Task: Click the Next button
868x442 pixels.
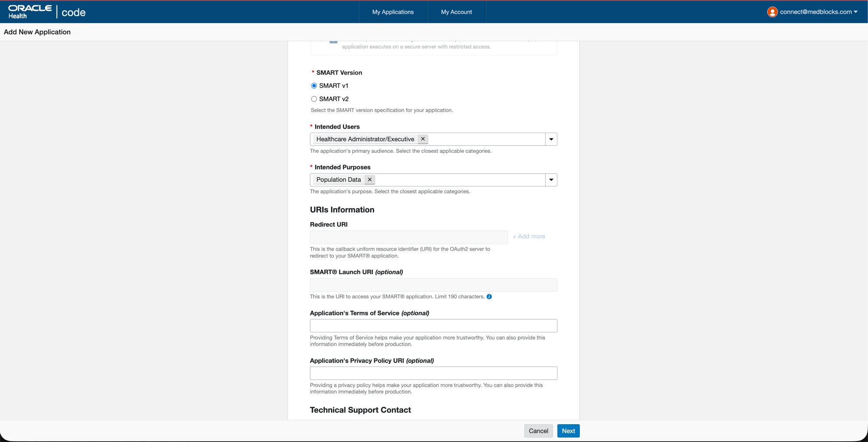Action: pyautogui.click(x=569, y=431)
